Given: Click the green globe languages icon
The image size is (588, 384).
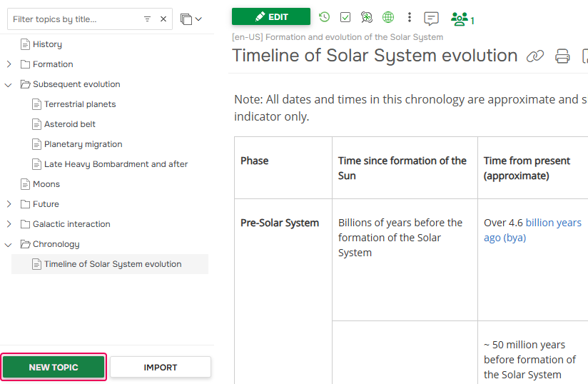Looking at the screenshot, I should click(x=388, y=17).
